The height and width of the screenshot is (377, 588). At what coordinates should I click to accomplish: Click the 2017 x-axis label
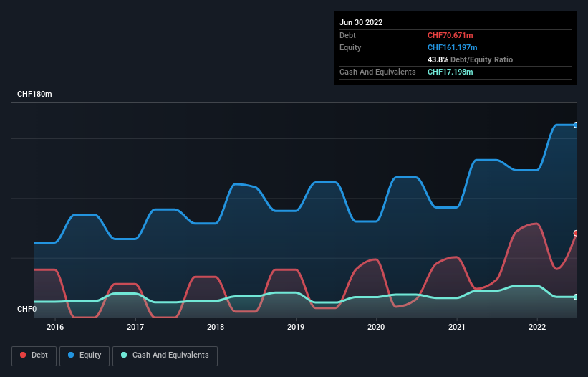135,327
